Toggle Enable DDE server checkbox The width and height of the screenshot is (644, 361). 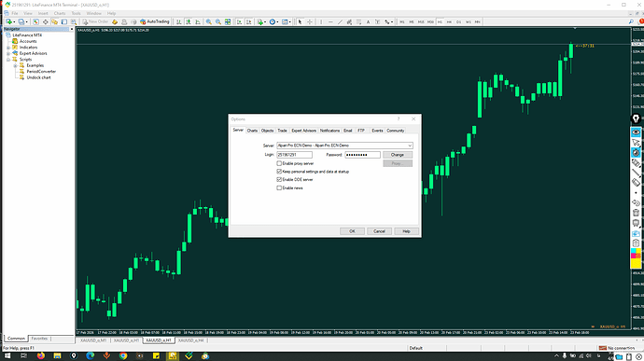pos(279,180)
